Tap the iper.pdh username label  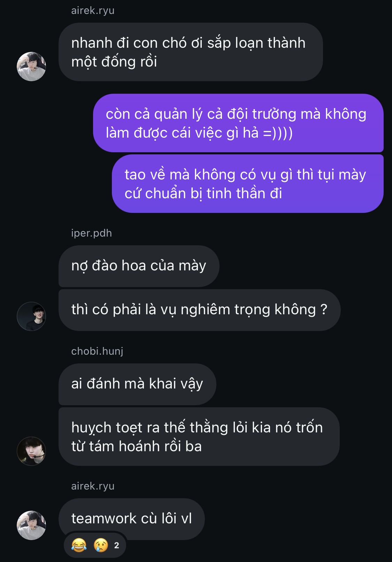pyautogui.click(x=91, y=233)
